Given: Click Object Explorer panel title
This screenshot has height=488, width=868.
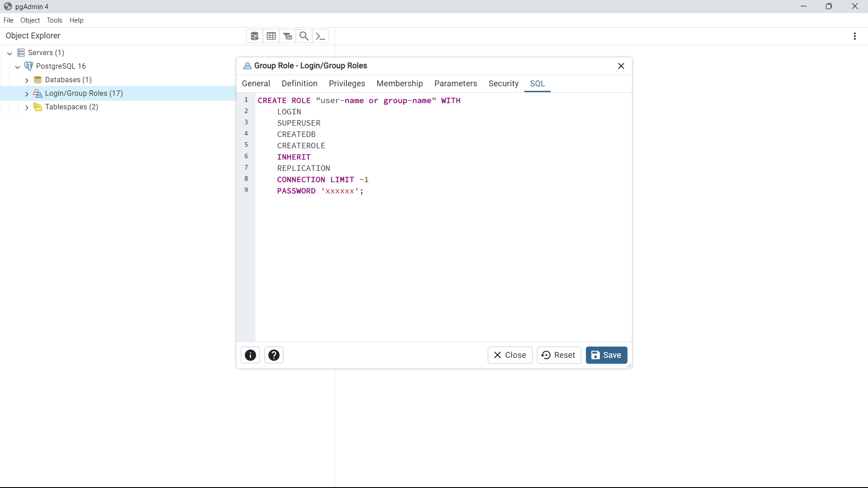Looking at the screenshot, I should [x=33, y=36].
